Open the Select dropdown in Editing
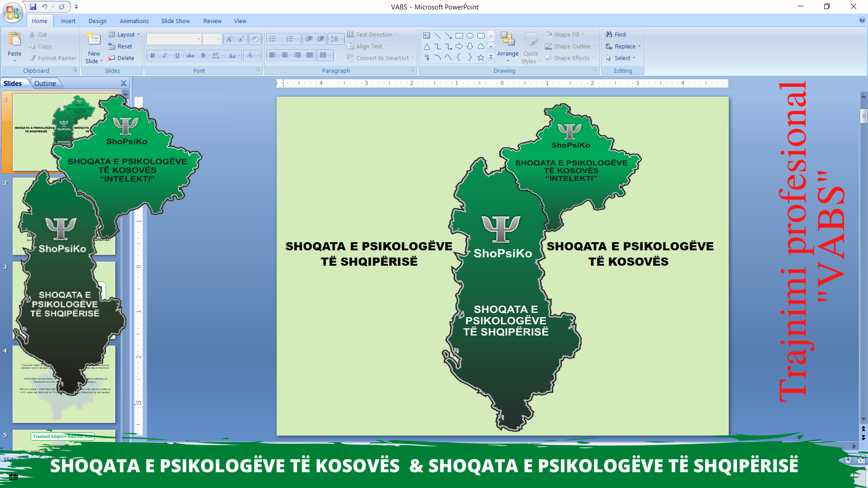Viewport: 868px width, 488px height. click(x=621, y=58)
